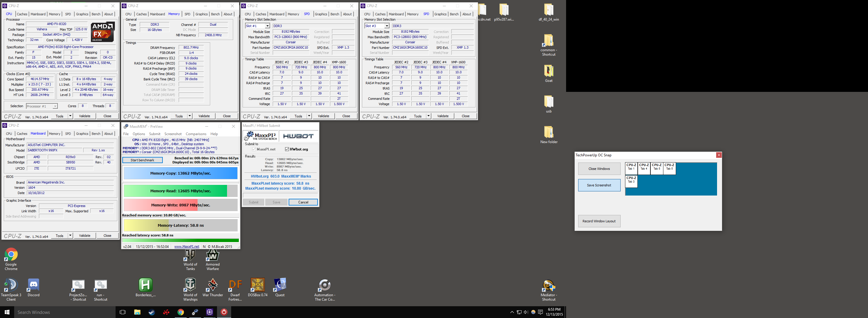Select the run - Shortcut desktop icon

click(101, 289)
